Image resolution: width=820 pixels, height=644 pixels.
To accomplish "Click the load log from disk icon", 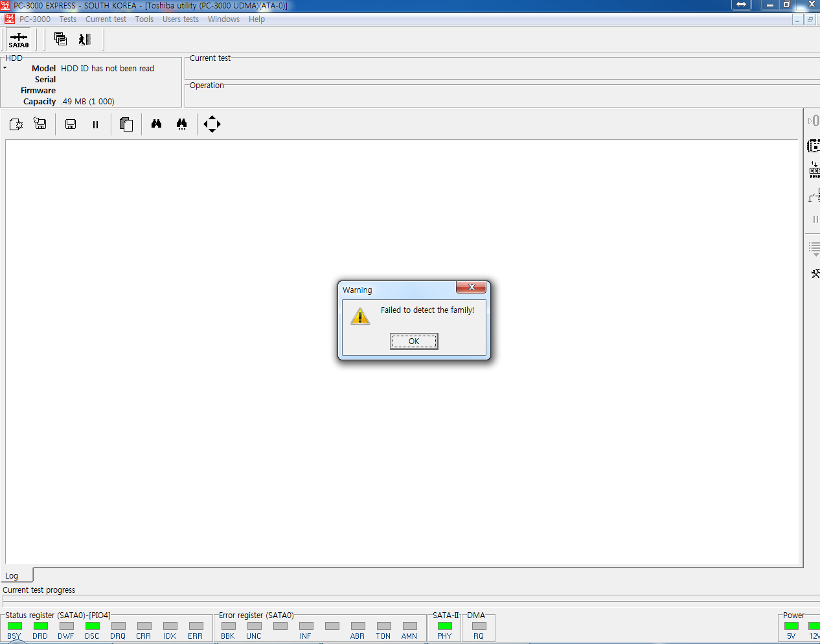I will tap(40, 124).
